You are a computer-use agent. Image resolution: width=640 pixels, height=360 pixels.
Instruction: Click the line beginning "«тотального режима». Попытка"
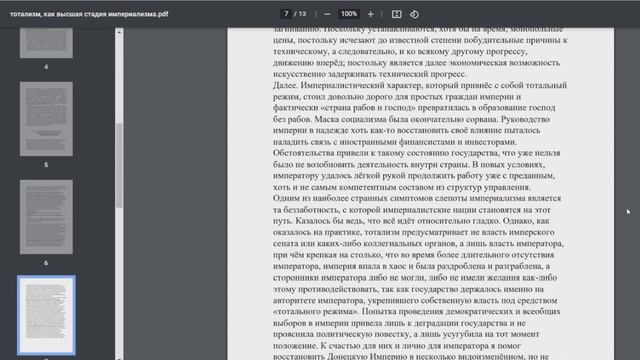pos(416,311)
